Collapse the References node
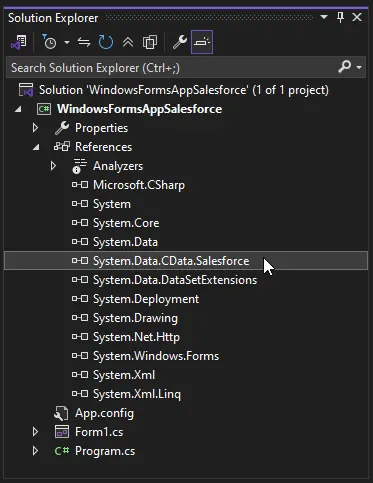The height and width of the screenshot is (483, 373). pyautogui.click(x=36, y=147)
